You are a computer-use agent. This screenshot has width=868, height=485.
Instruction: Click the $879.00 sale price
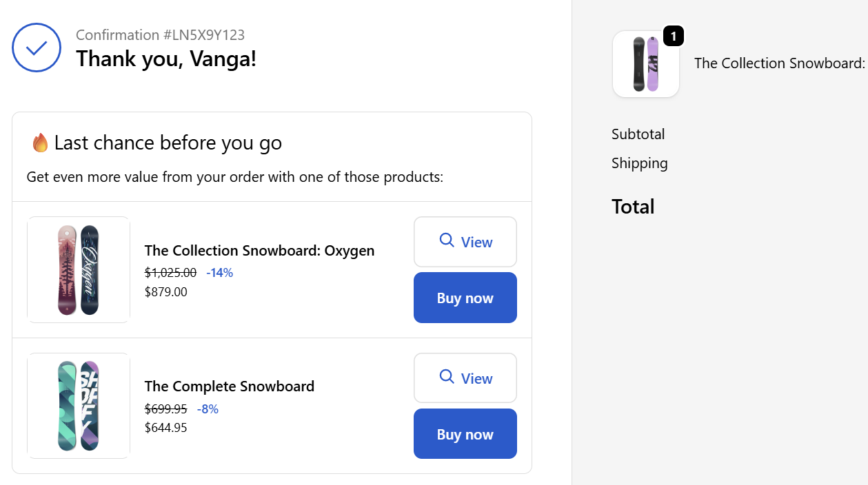[x=165, y=292]
